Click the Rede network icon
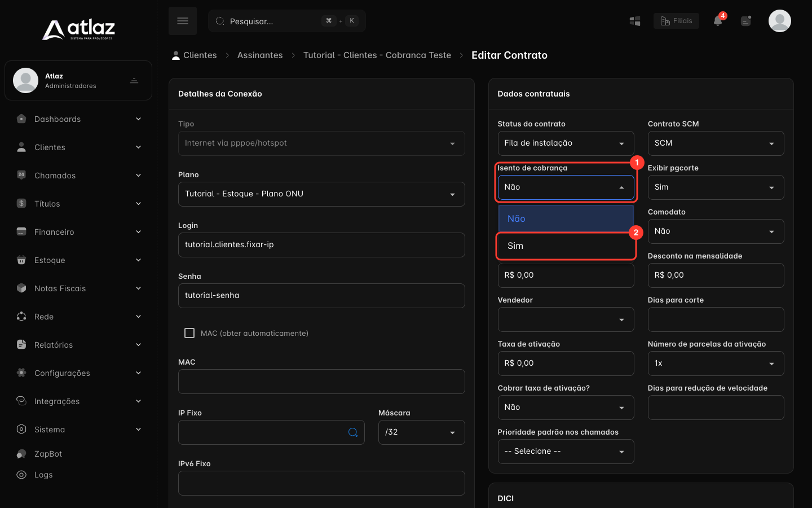The image size is (812, 508). (21, 316)
